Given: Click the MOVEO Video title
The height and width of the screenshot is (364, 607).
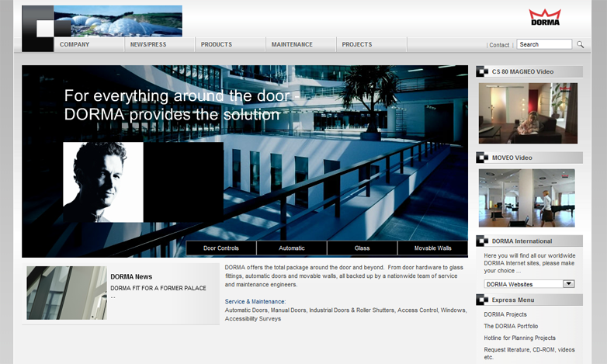Looking at the screenshot, I should point(512,158).
